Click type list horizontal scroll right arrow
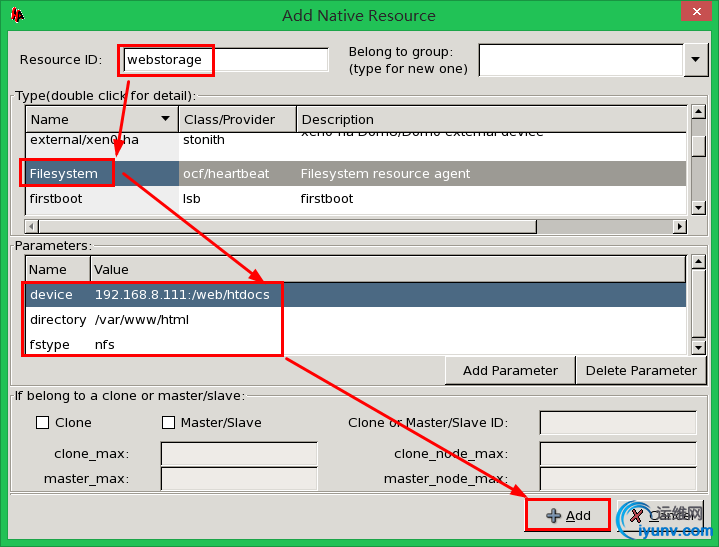Viewport: 719px width, 547px height. (680, 226)
